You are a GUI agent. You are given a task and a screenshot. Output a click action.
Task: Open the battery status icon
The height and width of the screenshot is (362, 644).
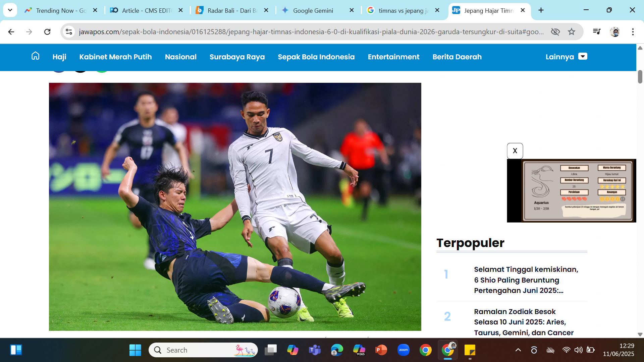coord(590,350)
